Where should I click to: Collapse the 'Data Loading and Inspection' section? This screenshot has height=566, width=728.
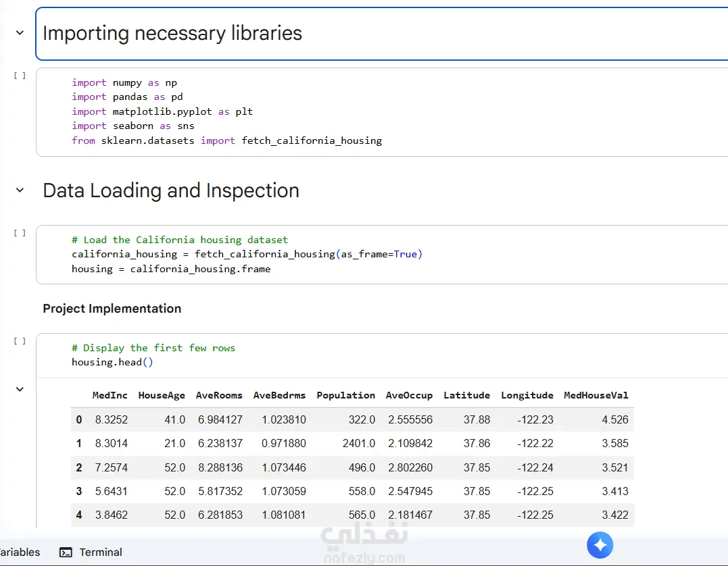tap(20, 190)
